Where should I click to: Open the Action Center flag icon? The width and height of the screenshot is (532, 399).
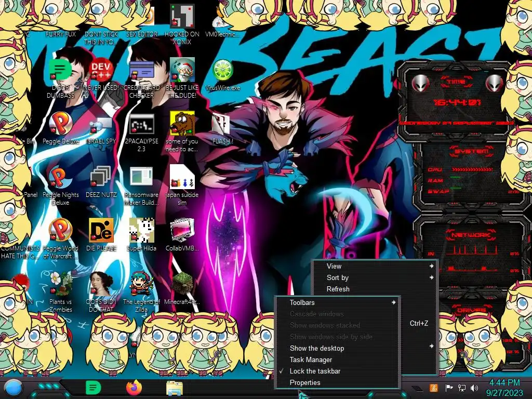tap(449, 388)
